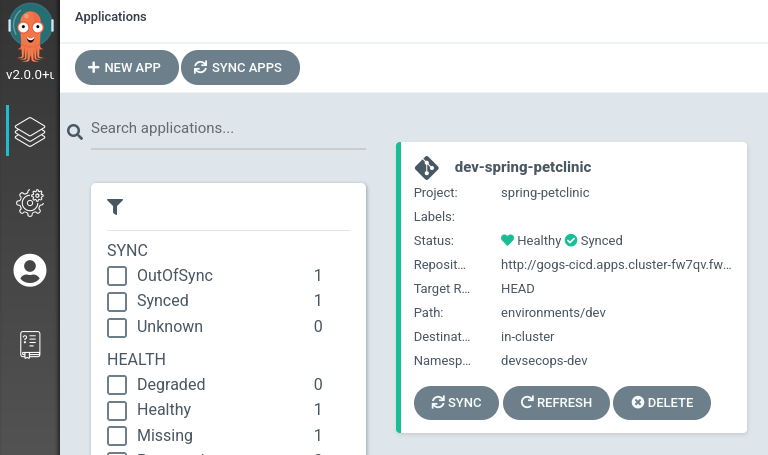768x455 pixels.
Task: Tick the Degraded health filter checkbox
Action: [x=117, y=385]
